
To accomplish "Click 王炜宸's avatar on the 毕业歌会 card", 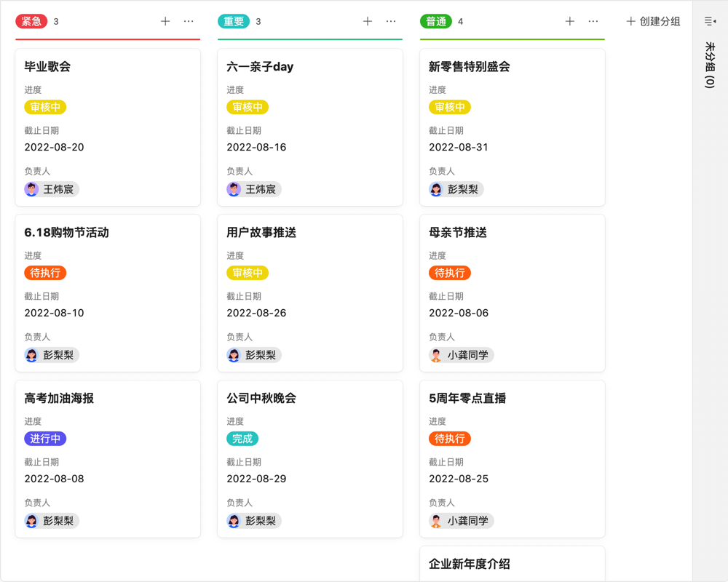I will (x=31, y=188).
